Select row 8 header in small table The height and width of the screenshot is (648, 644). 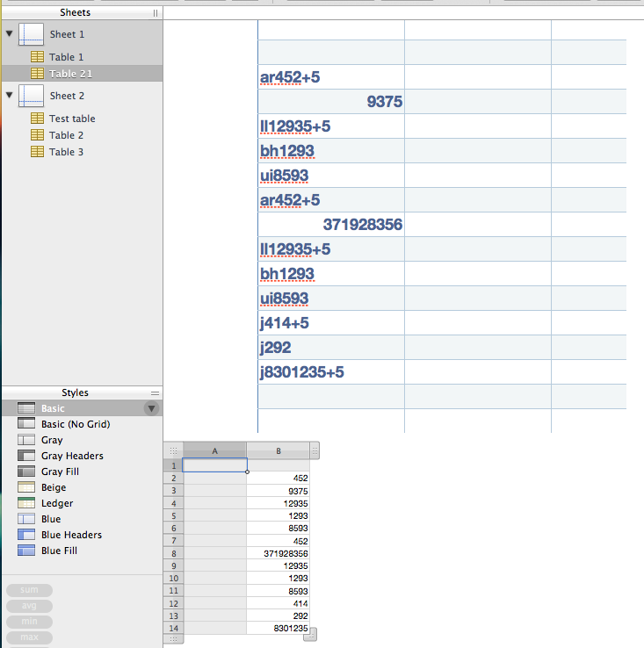(173, 553)
